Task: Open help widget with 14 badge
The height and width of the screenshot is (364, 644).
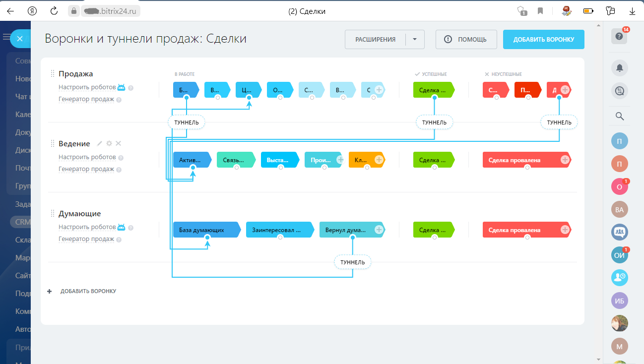Action: pyautogui.click(x=619, y=36)
